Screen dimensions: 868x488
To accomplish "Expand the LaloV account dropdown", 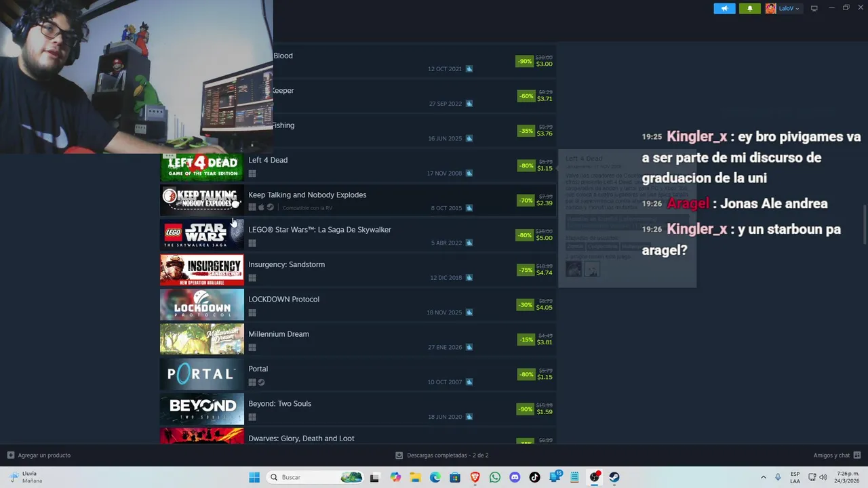I will tap(789, 8).
